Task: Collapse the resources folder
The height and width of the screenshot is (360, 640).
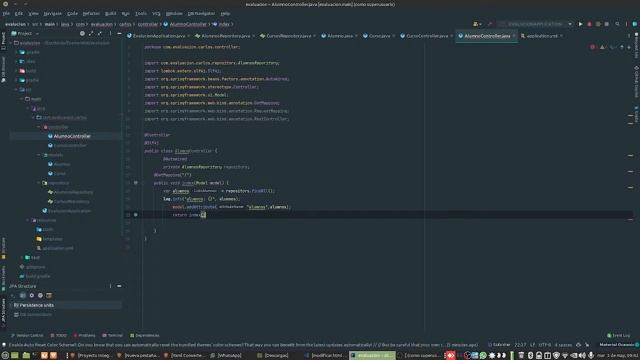Action: coord(28,220)
